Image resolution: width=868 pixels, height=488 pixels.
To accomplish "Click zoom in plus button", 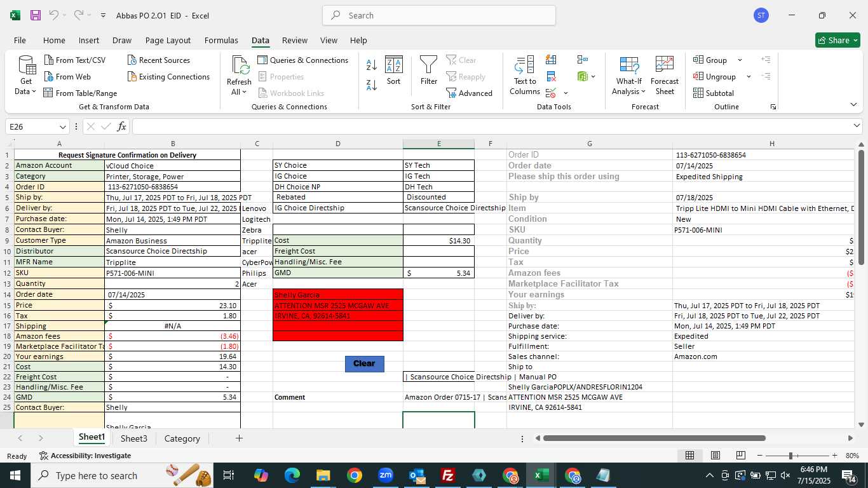I will (834, 456).
